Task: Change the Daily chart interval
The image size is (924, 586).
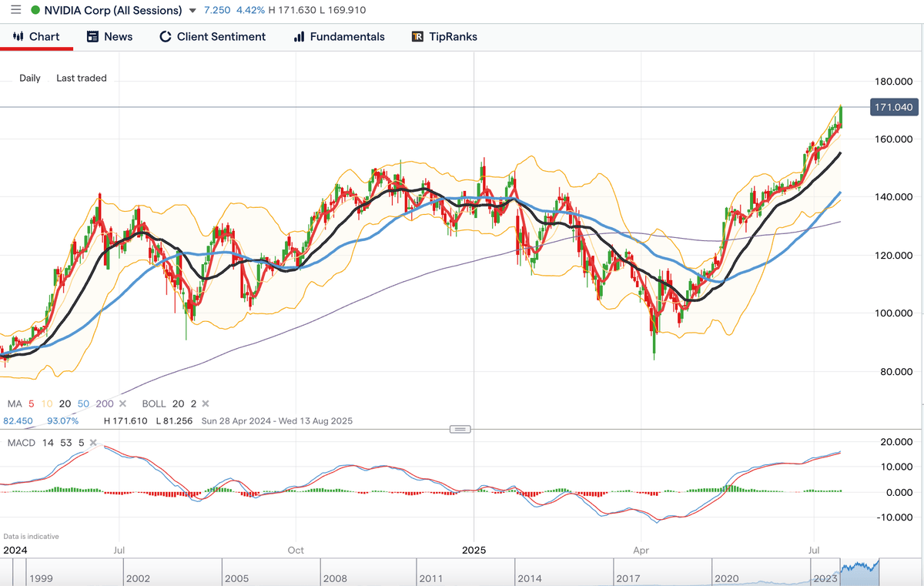Action: tap(30, 78)
